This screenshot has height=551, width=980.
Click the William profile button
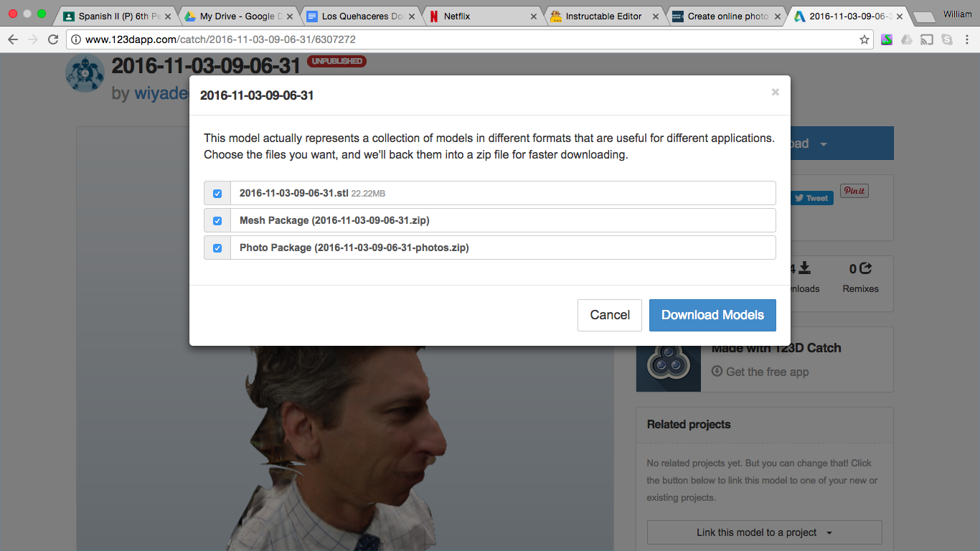(957, 14)
